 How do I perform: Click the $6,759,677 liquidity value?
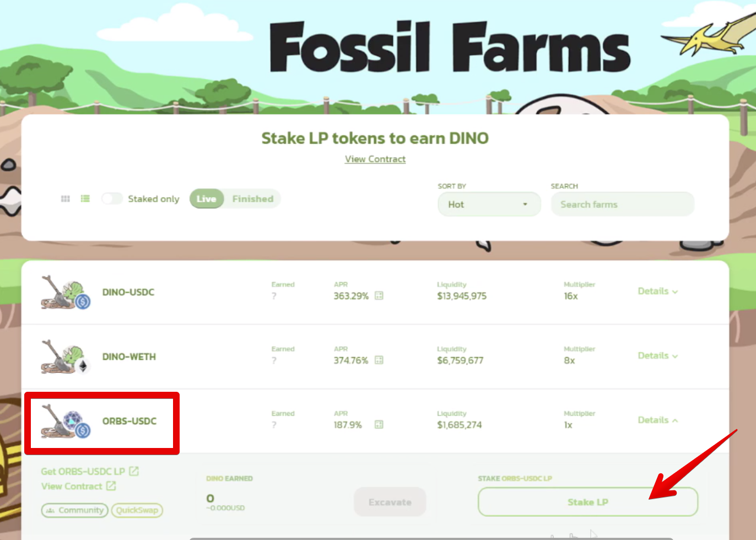[460, 360]
